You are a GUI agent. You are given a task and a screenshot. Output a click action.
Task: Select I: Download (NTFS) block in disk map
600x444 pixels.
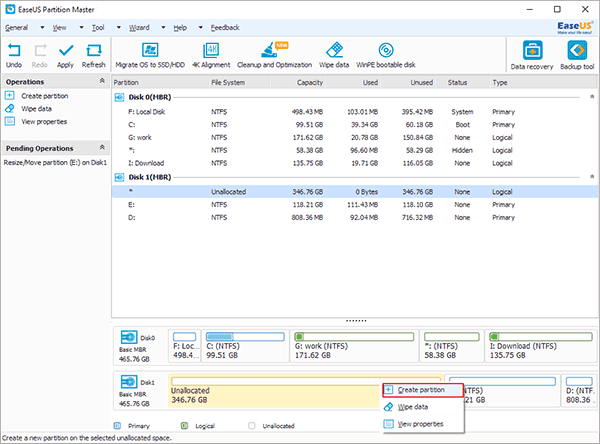[x=540, y=346]
